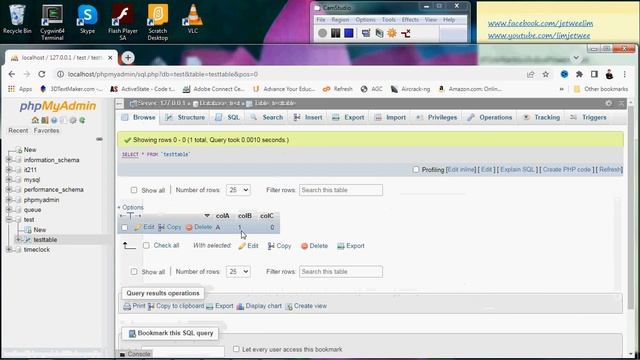Open the Console bar at the bottom

[135, 354]
